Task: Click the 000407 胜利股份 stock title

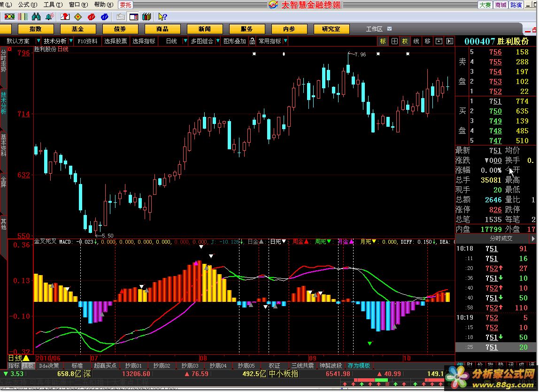Action: click(496, 41)
